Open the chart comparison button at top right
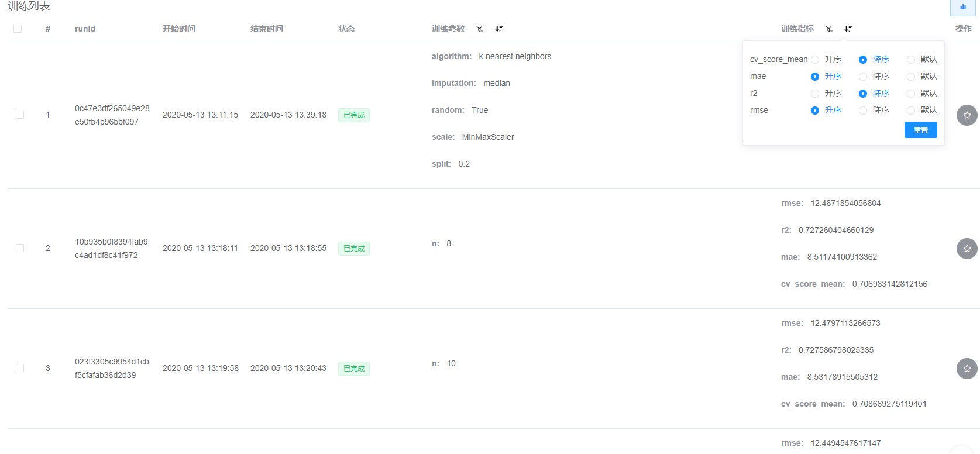This screenshot has height=454, width=980. click(962, 7)
